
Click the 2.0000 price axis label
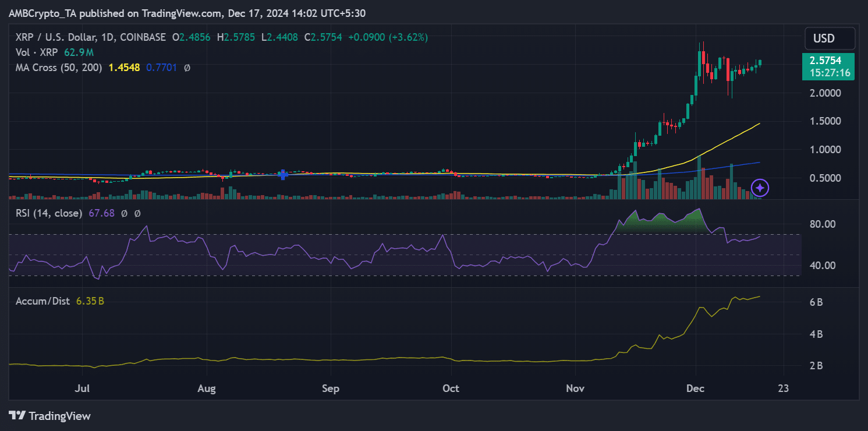click(x=824, y=93)
